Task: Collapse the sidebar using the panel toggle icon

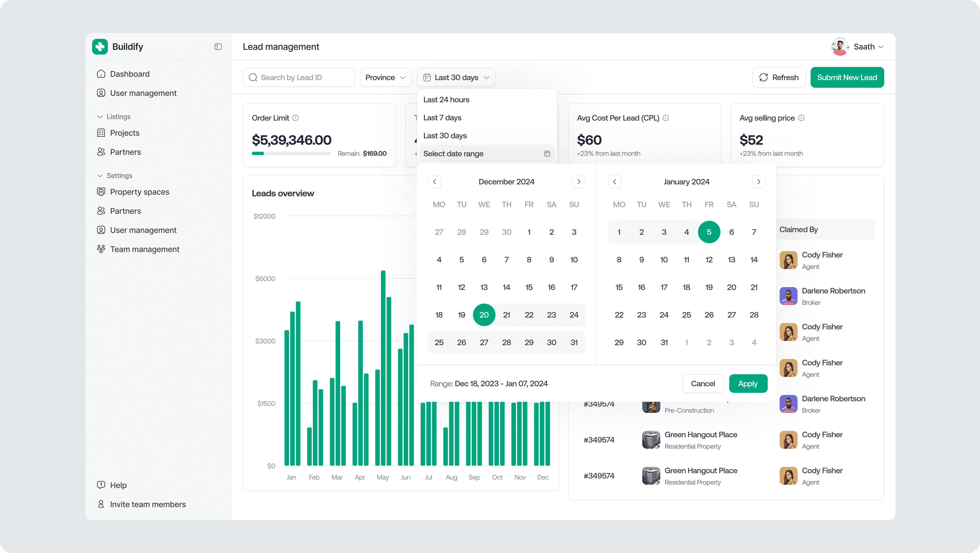Action: tap(218, 46)
